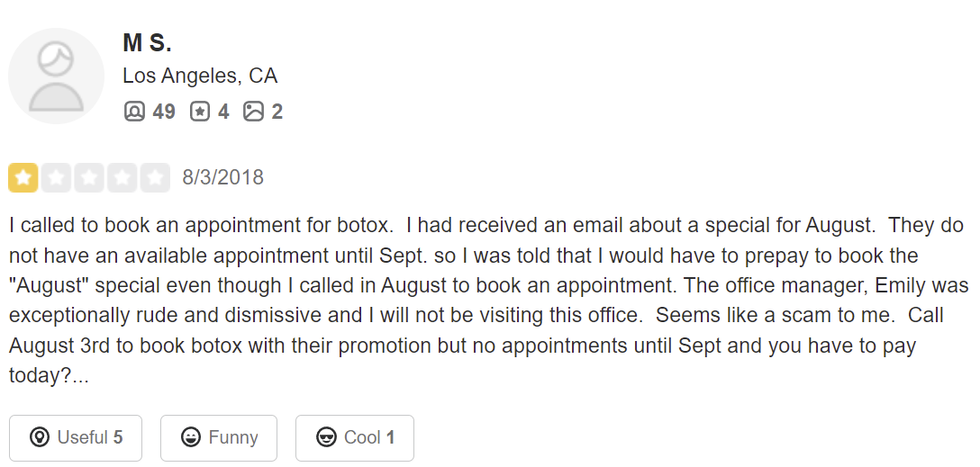
Task: Click the review date 8/3/2018
Action: 222,177
